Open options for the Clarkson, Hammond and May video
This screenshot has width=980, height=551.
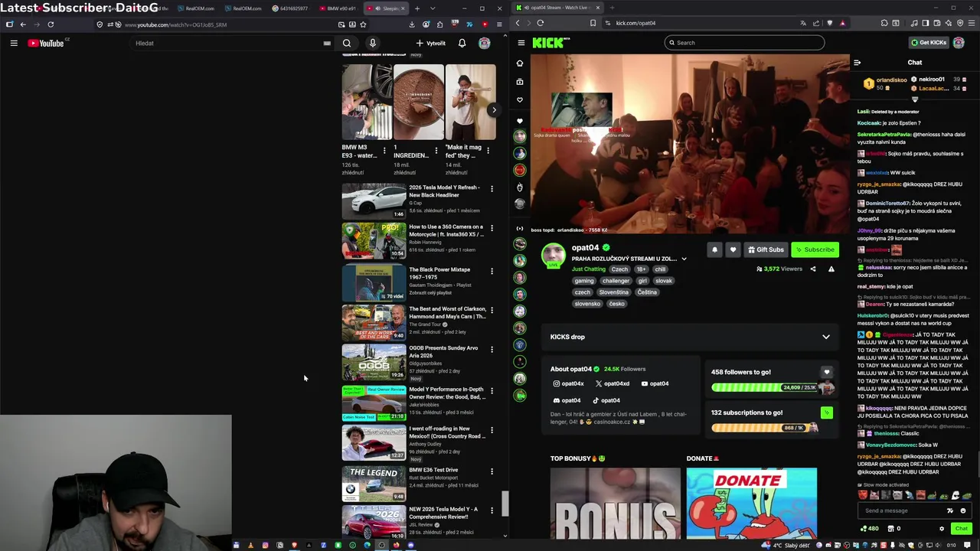(x=492, y=310)
